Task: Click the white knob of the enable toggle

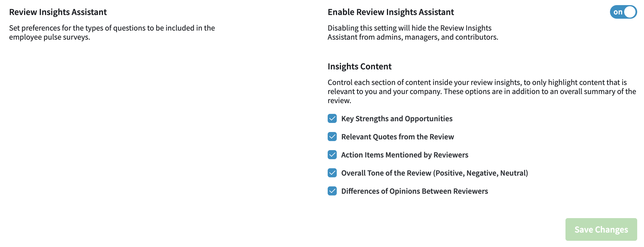Action: tap(630, 12)
